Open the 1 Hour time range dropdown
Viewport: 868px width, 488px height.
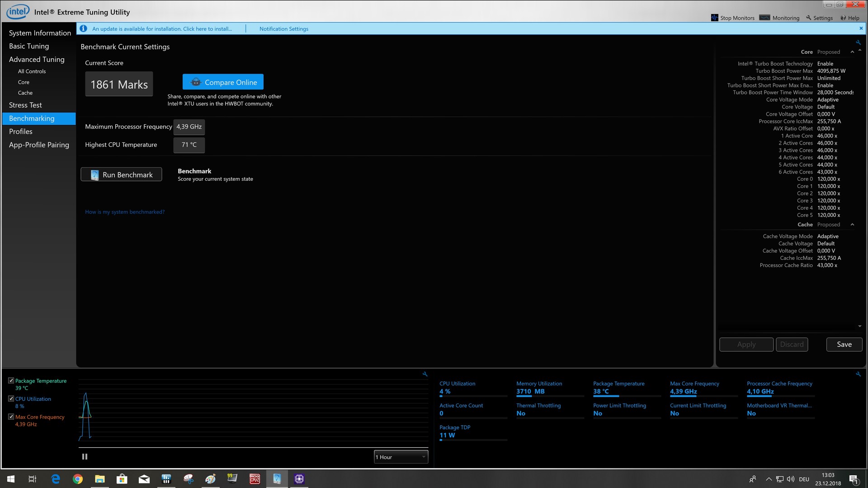401,457
